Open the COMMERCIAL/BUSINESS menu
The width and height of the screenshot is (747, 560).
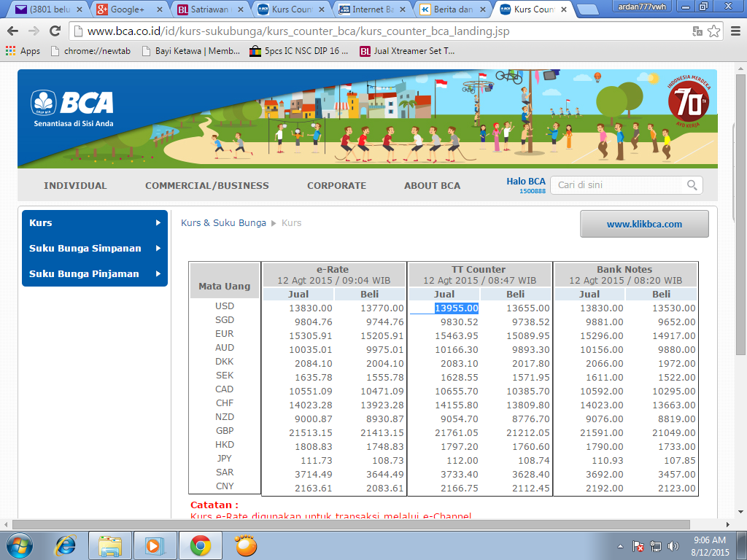click(206, 186)
